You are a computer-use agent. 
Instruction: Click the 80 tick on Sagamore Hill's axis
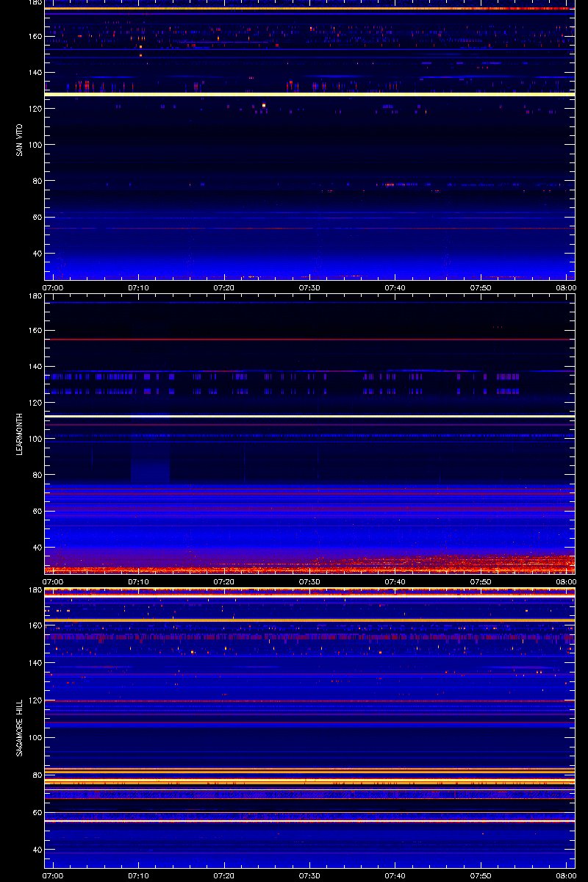(37, 775)
